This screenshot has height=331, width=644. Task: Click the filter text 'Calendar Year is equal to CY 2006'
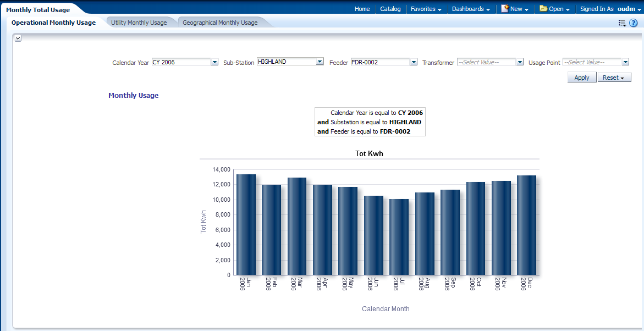(x=377, y=113)
